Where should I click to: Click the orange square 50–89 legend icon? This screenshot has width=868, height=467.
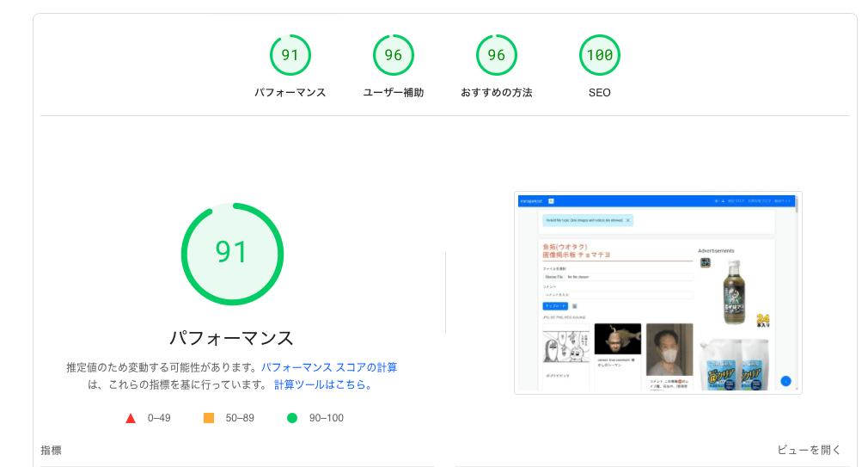[x=209, y=418]
